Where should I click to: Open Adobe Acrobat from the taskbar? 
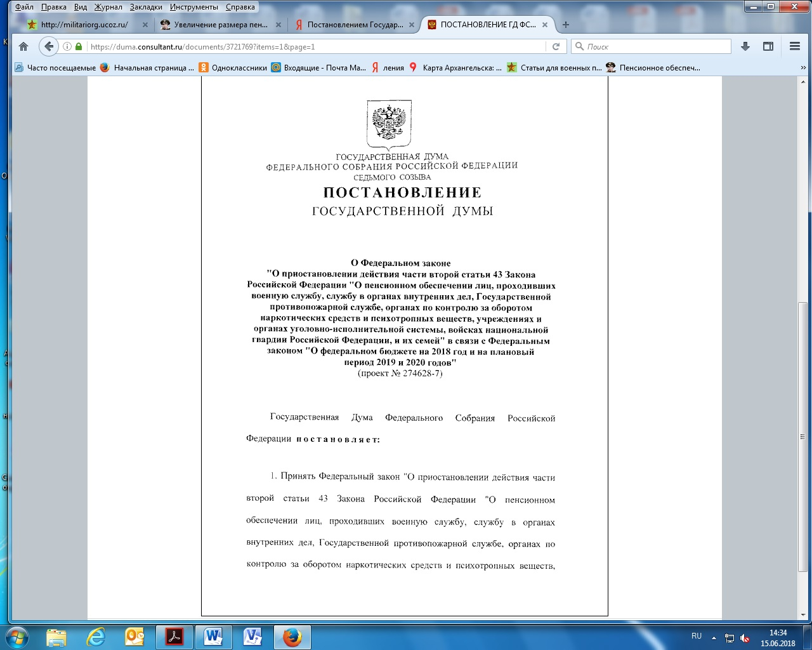pos(174,637)
